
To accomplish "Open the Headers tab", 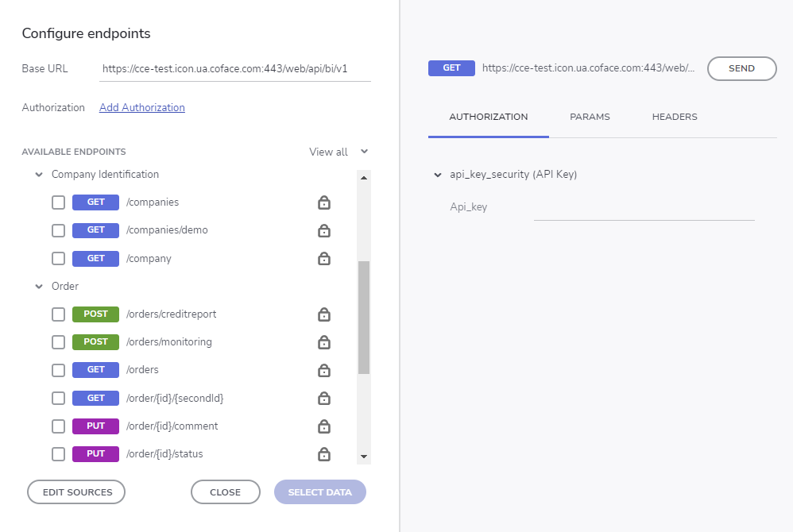I will pyautogui.click(x=675, y=117).
